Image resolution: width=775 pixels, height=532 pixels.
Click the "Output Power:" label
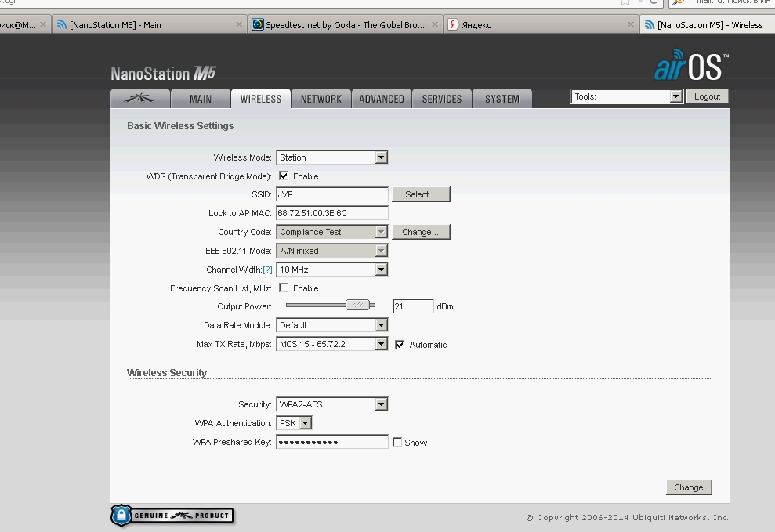coord(244,306)
